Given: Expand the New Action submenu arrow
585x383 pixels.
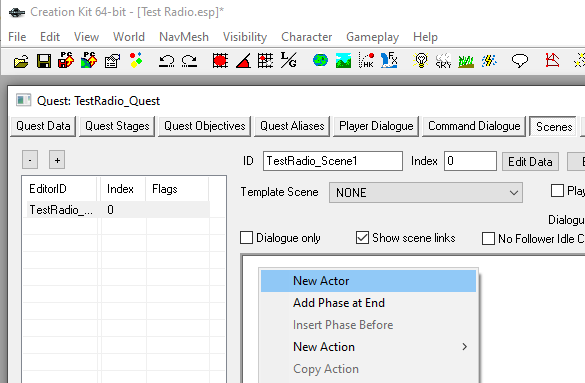Looking at the screenshot, I should click(x=464, y=347).
